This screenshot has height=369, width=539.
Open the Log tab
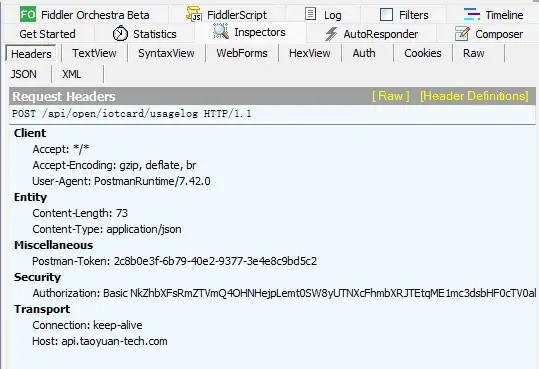[323, 15]
